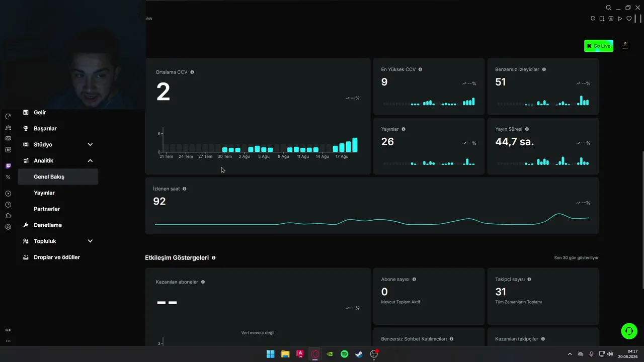Click the info icon beside Yayınlar card title
Viewport: 644px width, 362px height.
404,129
